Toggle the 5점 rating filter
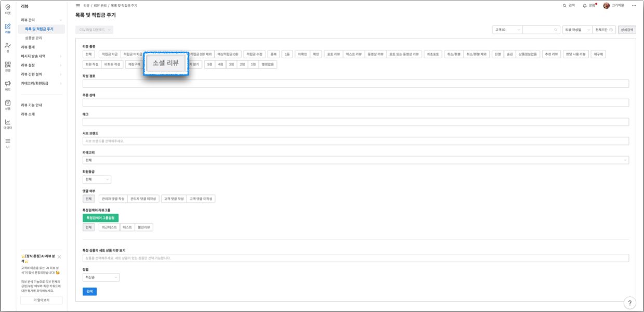This screenshot has height=312, width=644. tap(209, 64)
